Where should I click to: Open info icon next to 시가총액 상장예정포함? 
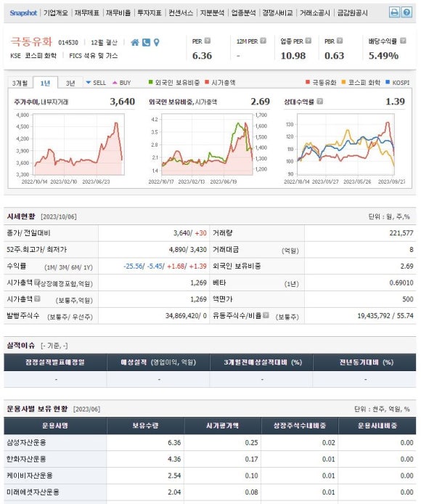coord(37,282)
